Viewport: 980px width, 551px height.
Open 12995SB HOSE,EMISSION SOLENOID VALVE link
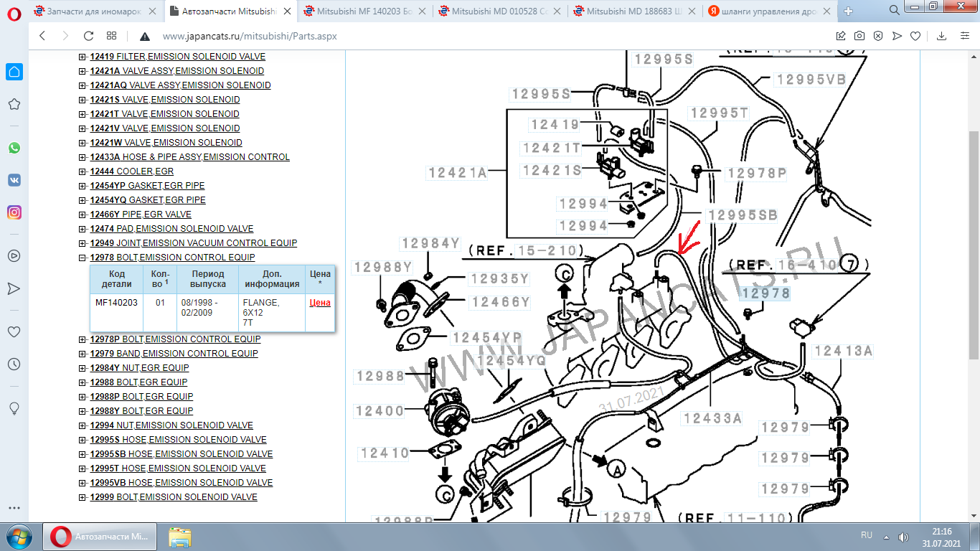pyautogui.click(x=182, y=454)
